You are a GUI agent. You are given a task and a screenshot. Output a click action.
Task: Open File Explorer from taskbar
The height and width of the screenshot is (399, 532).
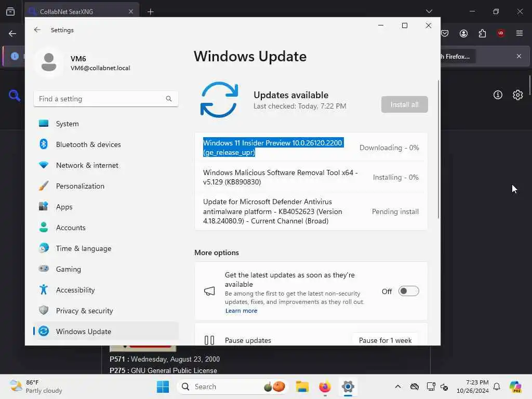pos(302,387)
